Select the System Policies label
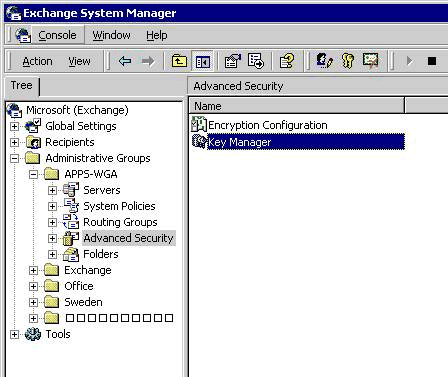This screenshot has width=448, height=377. click(x=119, y=206)
